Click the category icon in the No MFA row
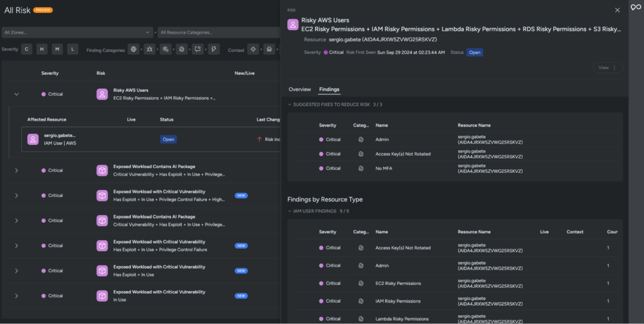The width and height of the screenshot is (644, 324). 361,168
